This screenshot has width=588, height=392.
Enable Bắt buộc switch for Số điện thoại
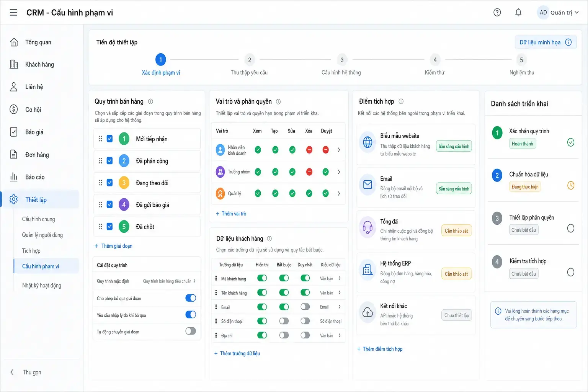pos(284,321)
